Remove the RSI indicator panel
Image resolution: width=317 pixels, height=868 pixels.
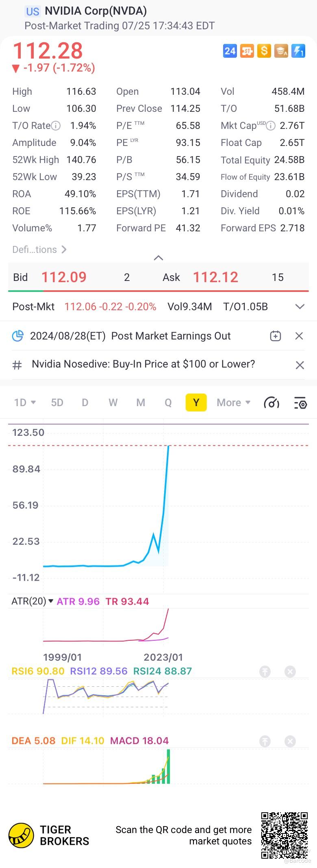(x=290, y=671)
